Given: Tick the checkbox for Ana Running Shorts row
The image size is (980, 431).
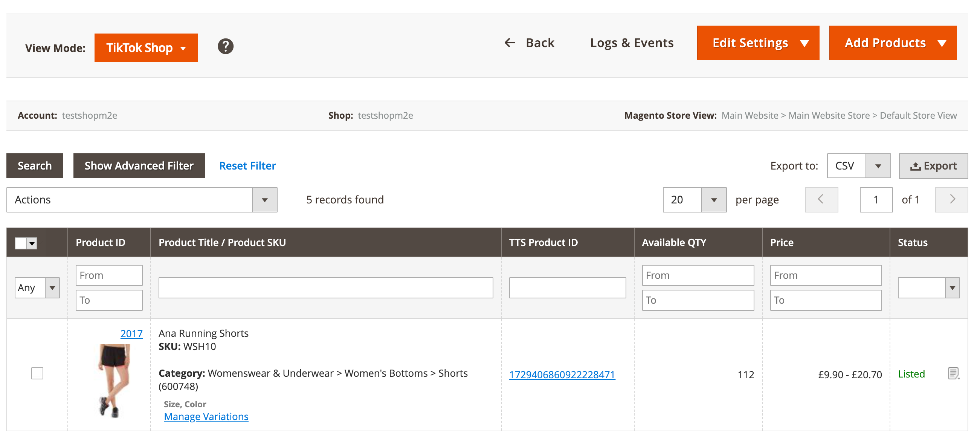Looking at the screenshot, I should coord(37,373).
